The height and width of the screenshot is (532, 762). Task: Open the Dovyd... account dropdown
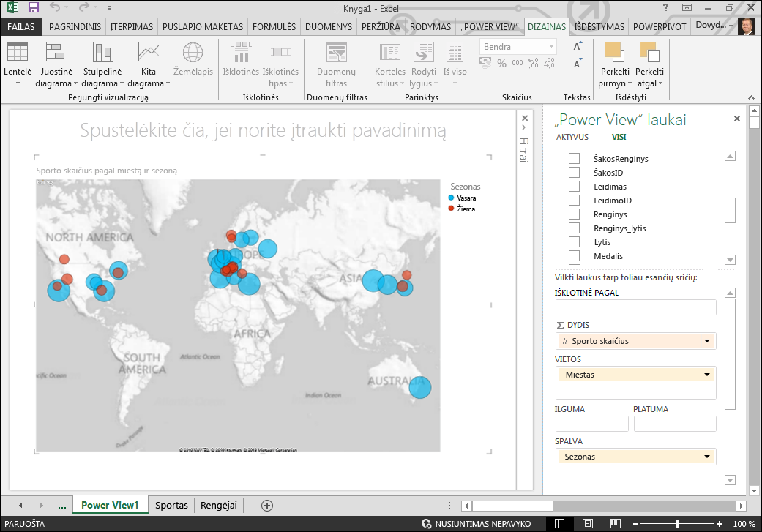(x=714, y=26)
